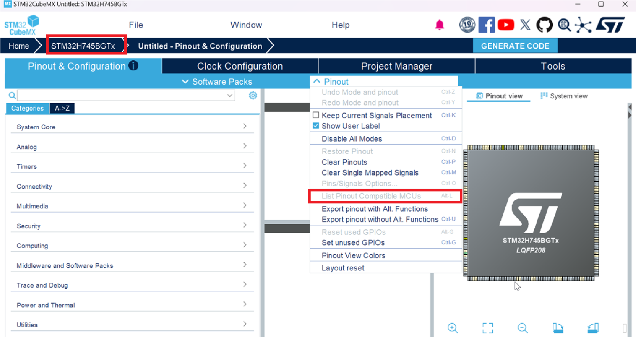Click the notification bell icon

pos(440,25)
